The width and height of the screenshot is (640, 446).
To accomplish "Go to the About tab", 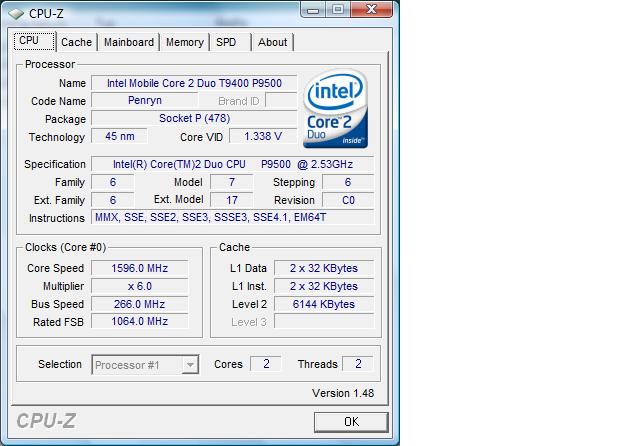I will coord(272,42).
